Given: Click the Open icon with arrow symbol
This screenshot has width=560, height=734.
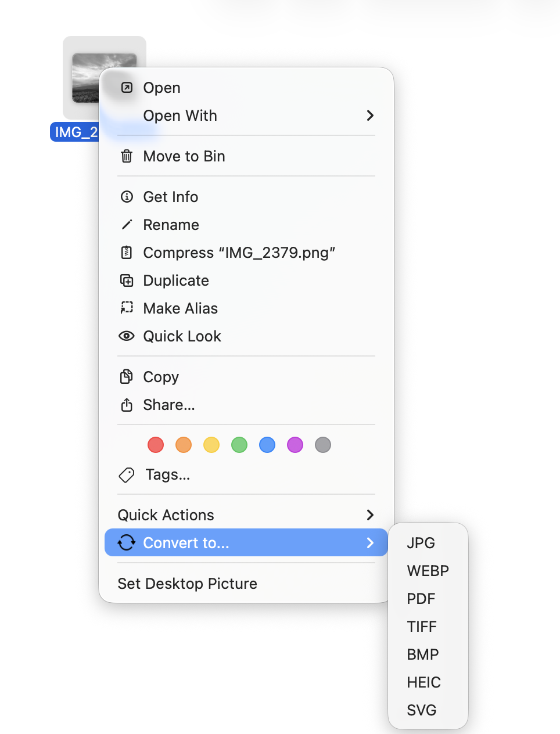Looking at the screenshot, I should point(126,88).
